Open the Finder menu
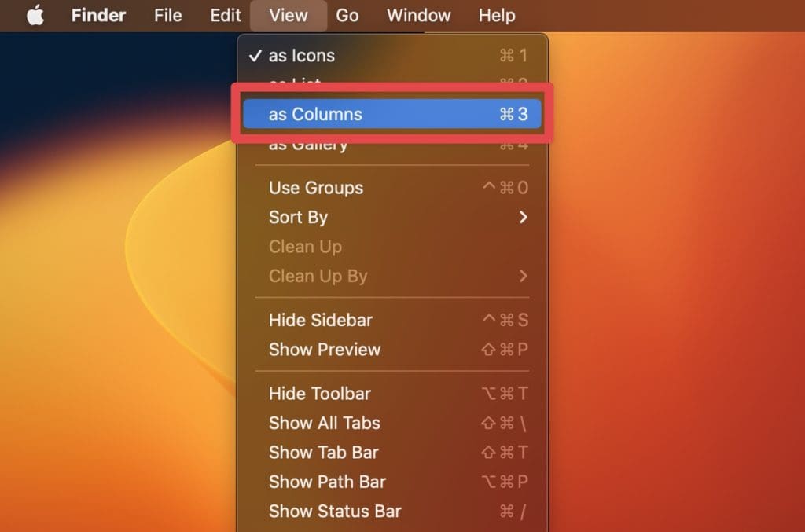The image size is (805, 532). (x=98, y=16)
